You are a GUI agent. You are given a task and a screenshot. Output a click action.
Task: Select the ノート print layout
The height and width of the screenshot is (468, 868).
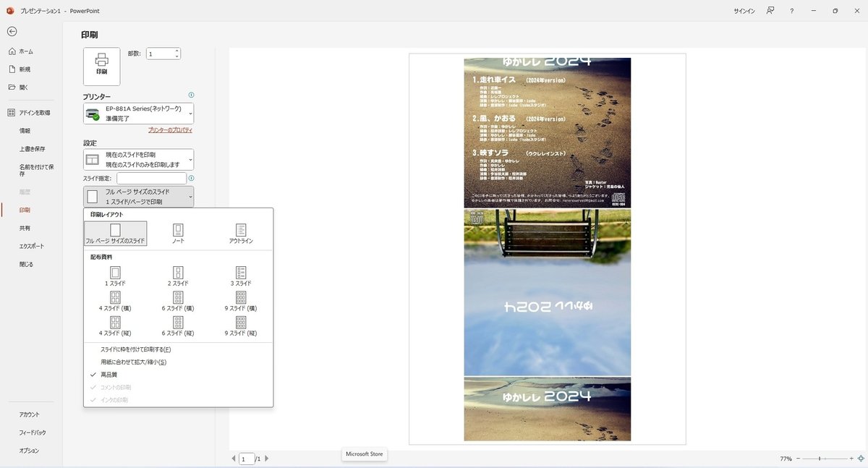[x=178, y=234]
